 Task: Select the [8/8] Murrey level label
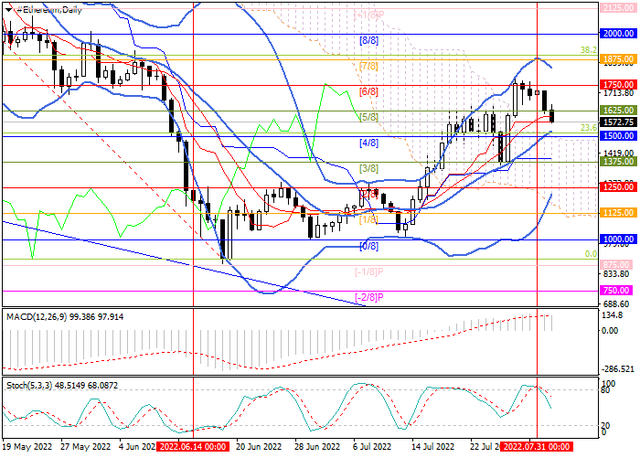368,40
